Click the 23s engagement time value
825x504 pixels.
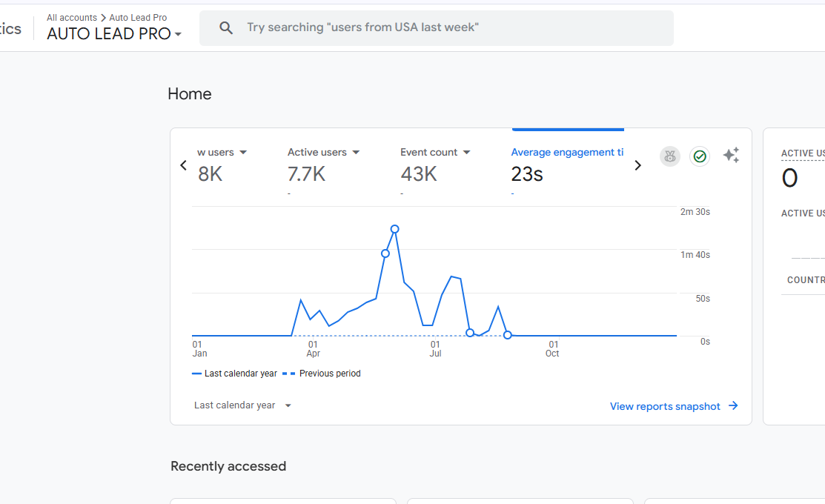(x=527, y=174)
